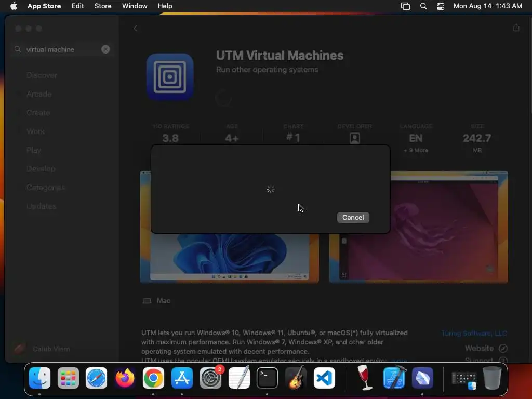
Task: Open the Help menu
Action: [x=165, y=6]
